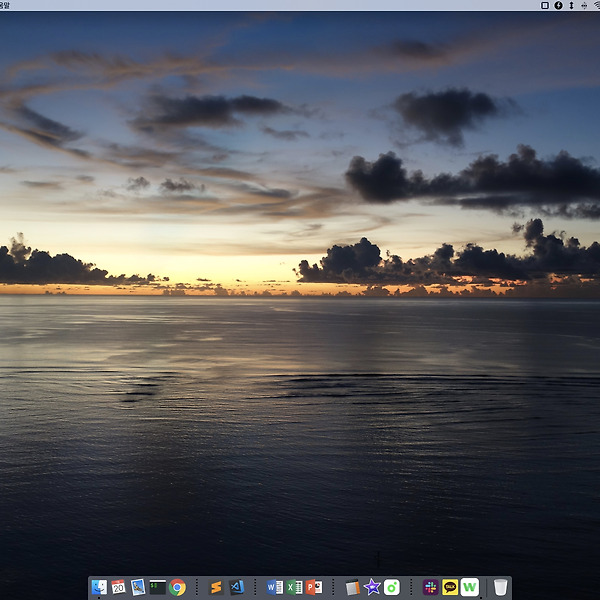The height and width of the screenshot is (600, 600).
Task: Launch Microsoft Word from the dock
Action: click(275, 587)
